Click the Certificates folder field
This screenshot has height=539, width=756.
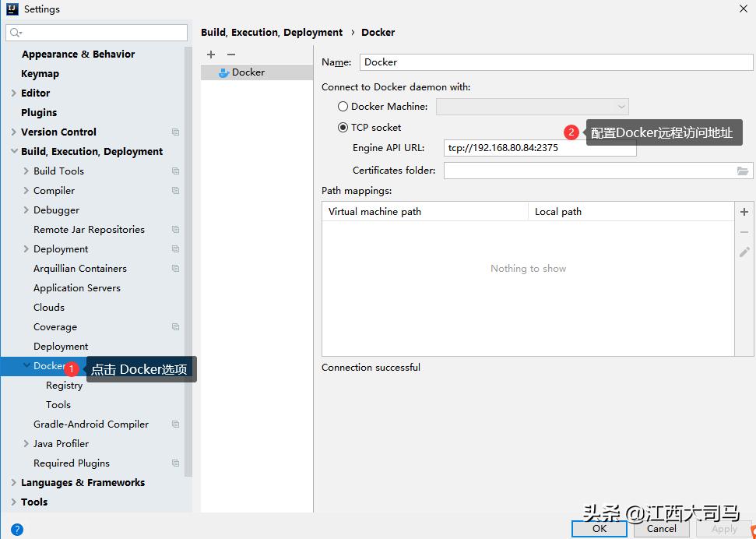[599, 171]
